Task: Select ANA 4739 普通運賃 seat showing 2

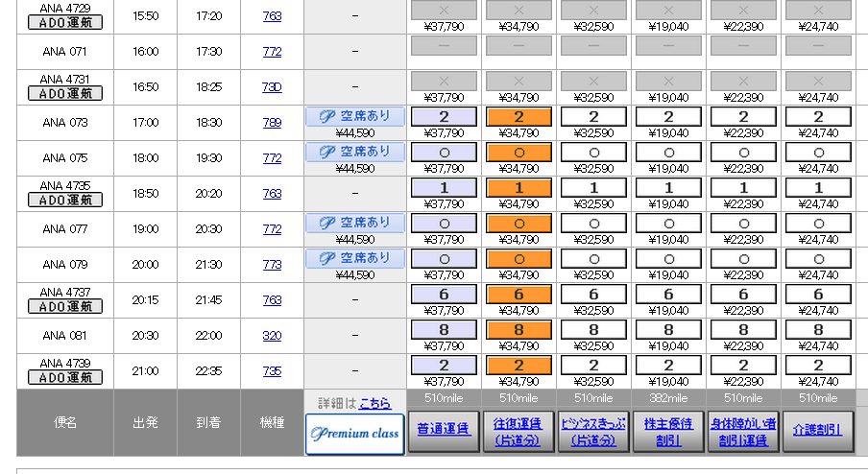Action: (x=444, y=365)
